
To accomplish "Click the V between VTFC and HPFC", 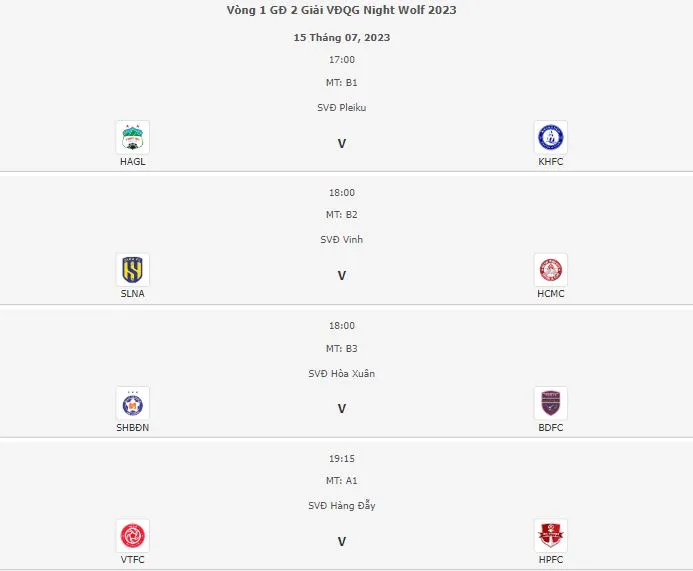I will pos(341,542).
